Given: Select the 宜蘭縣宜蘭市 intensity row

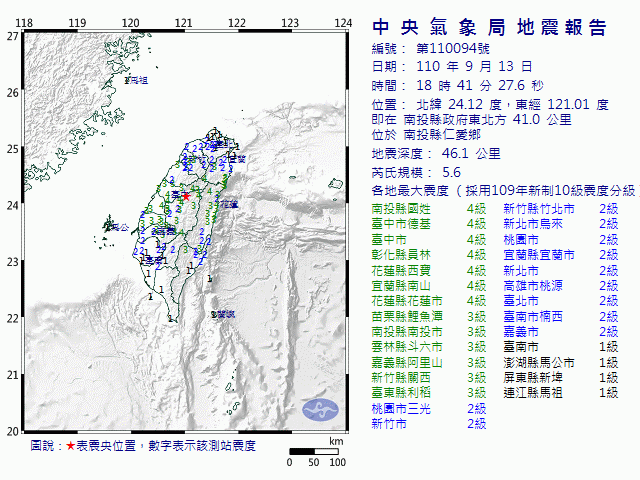Looking at the screenshot, I should 561,255.
